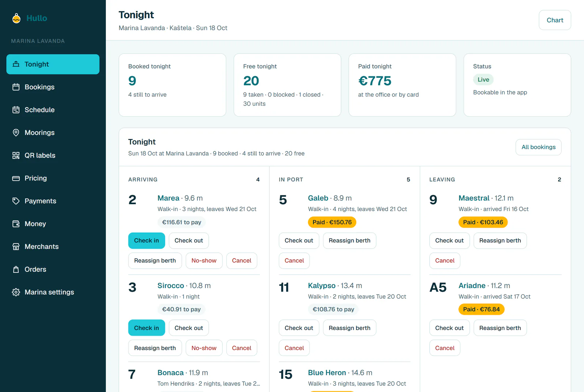
Task: Open the Chart view button
Action: (555, 20)
